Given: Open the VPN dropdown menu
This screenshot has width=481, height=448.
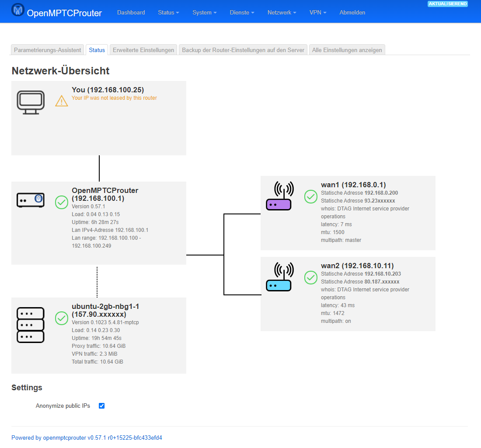Looking at the screenshot, I should pyautogui.click(x=318, y=13).
